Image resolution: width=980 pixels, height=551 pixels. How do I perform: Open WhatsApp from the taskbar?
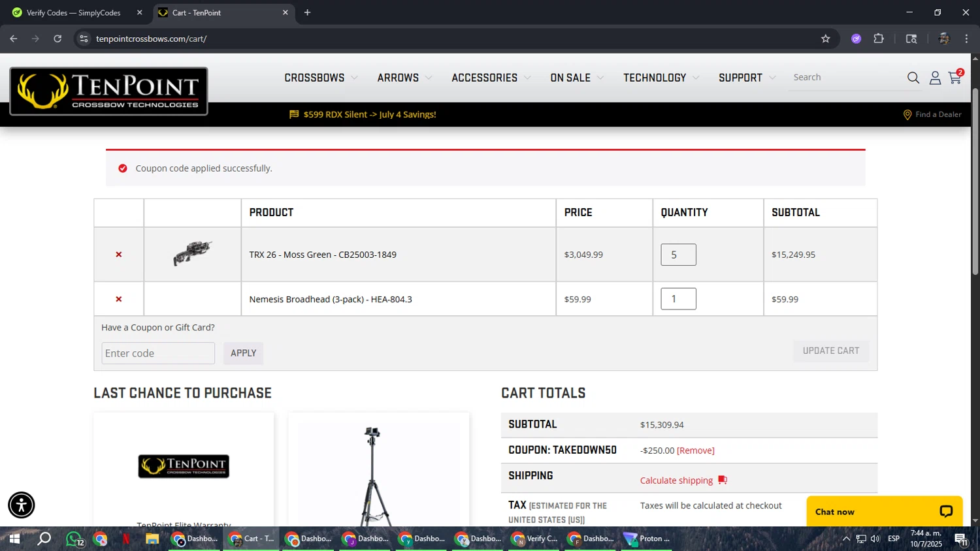pos(74,539)
